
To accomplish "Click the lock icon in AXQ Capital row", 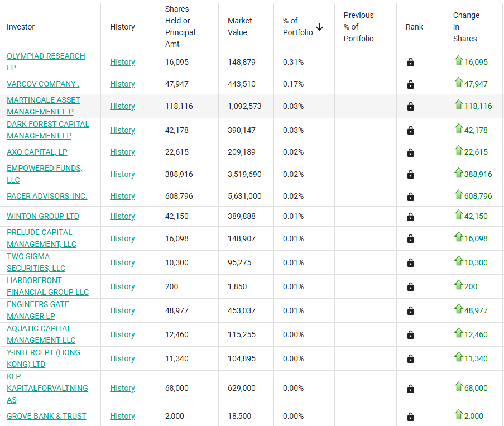I will (410, 152).
